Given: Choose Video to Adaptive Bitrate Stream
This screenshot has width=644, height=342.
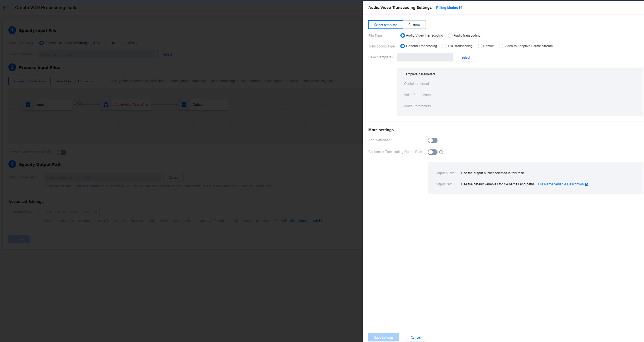Looking at the screenshot, I should [501, 46].
